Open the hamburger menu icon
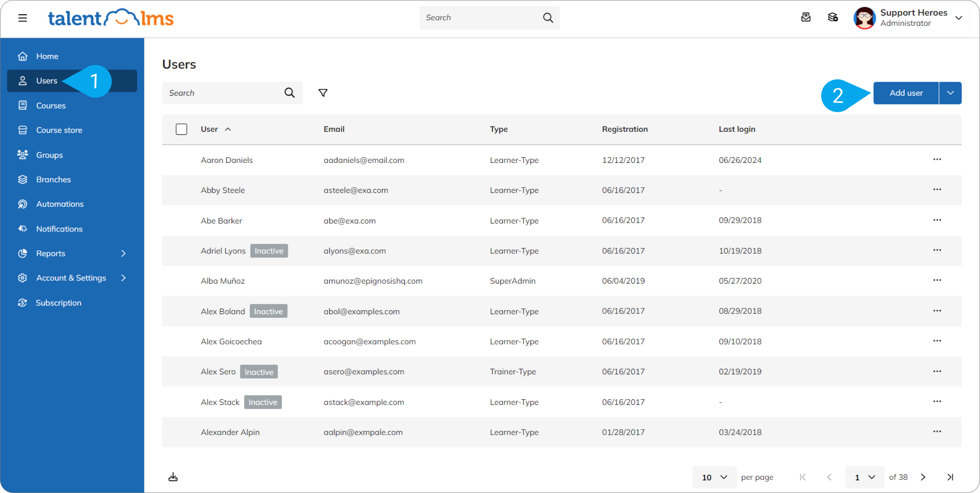Viewport: 980px width, 493px height. [x=23, y=18]
